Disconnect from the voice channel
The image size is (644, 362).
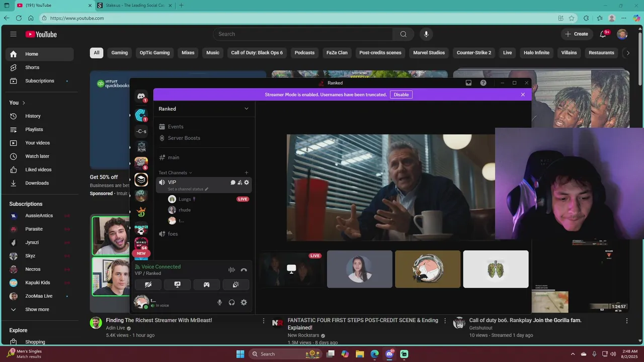point(244,270)
